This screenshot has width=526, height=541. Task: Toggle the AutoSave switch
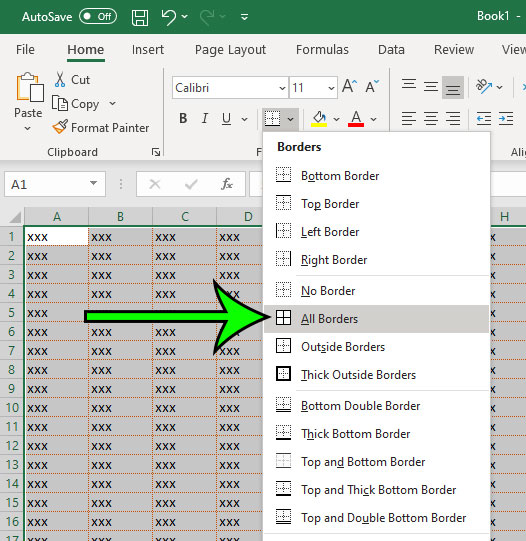point(98,17)
